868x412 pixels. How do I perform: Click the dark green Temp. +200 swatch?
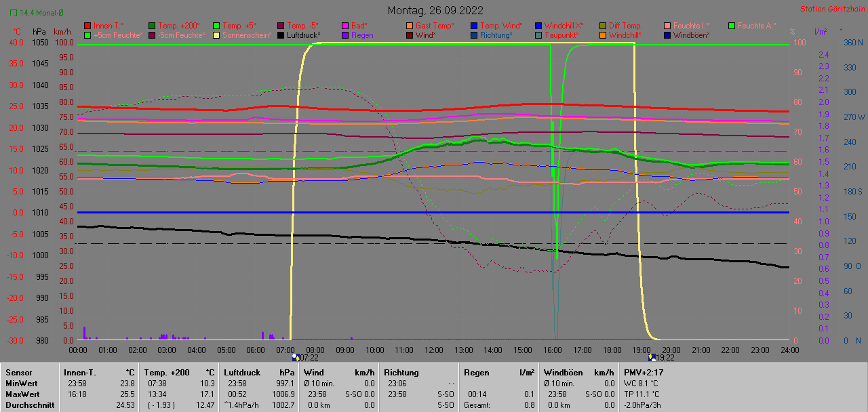coord(152,26)
